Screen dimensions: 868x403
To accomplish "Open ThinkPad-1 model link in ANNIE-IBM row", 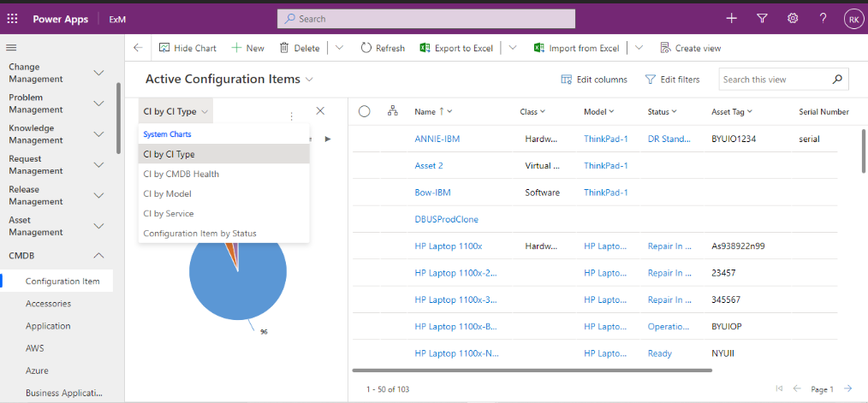I will (606, 139).
